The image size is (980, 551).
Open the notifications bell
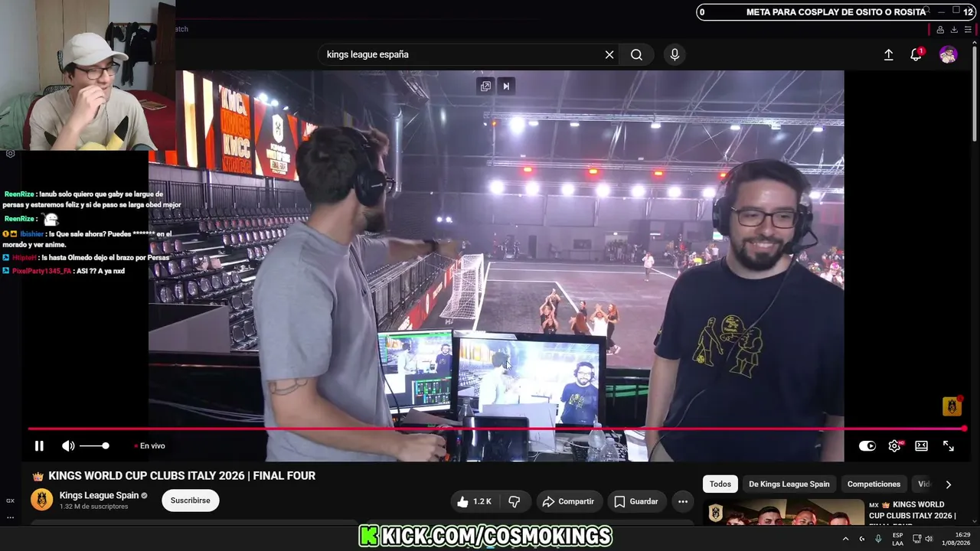pyautogui.click(x=916, y=54)
